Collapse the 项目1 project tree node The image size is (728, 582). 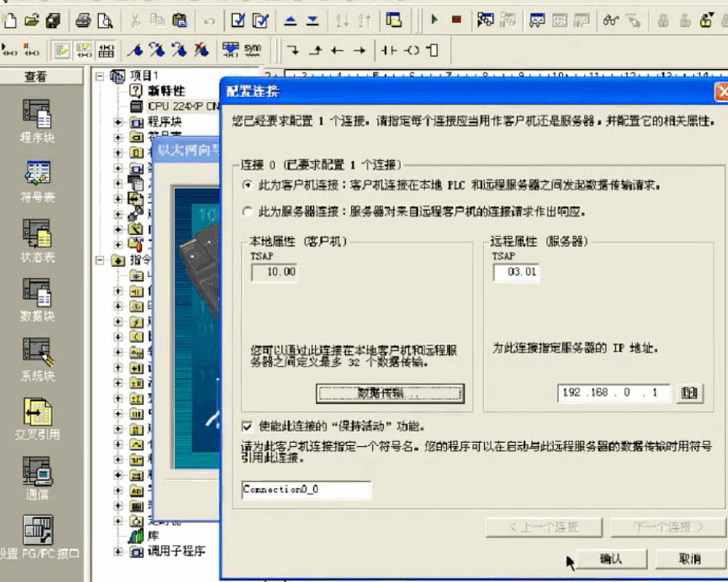click(100, 76)
